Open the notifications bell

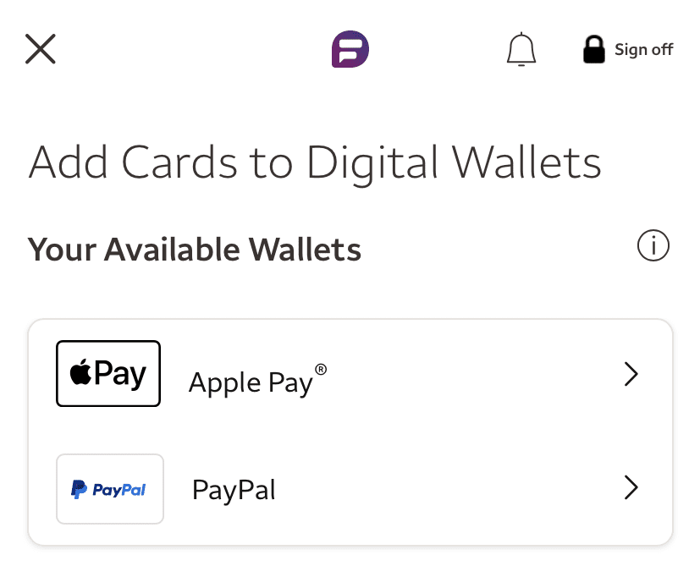coord(521,49)
